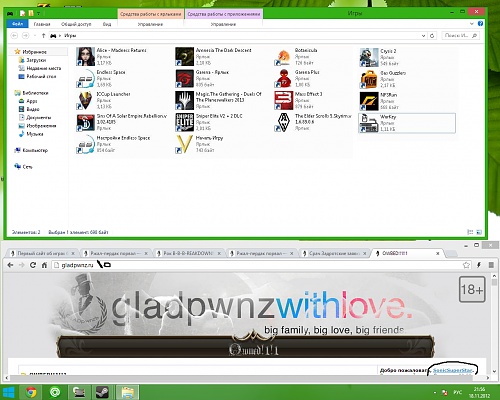This screenshot has width=500, height=400.
Task: Select Сеть in the navigation pane
Action: coord(23,167)
